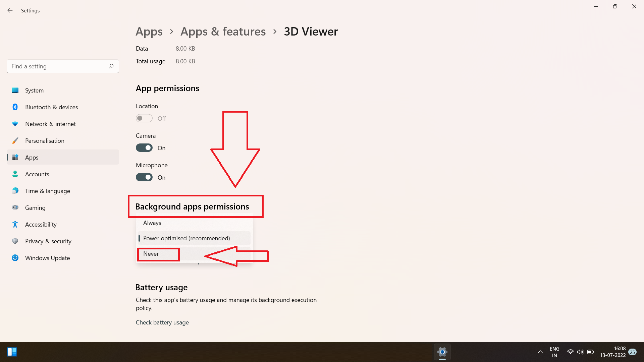Click the Check battery usage link

[x=162, y=322]
